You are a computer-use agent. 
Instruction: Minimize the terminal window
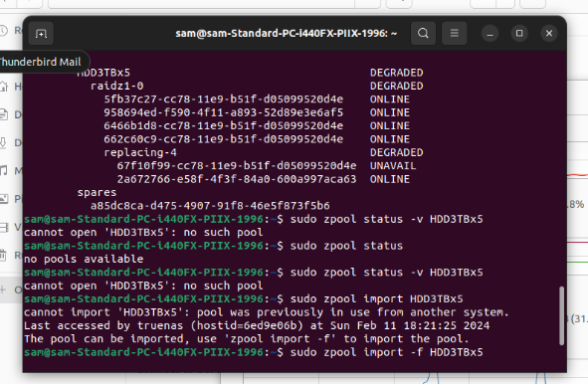[x=490, y=34]
